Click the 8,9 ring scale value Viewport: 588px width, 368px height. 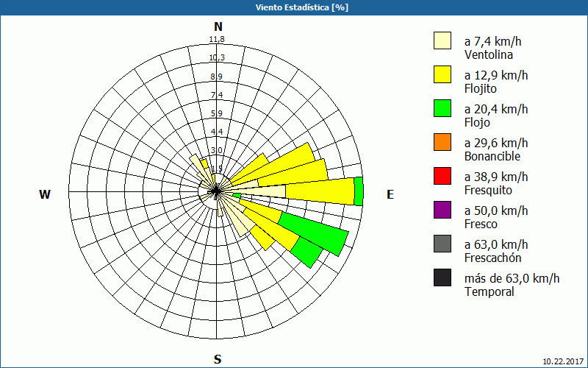point(216,77)
